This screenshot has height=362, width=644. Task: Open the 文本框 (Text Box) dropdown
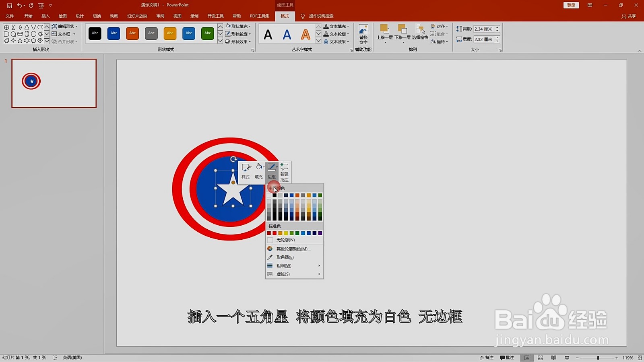click(64, 34)
